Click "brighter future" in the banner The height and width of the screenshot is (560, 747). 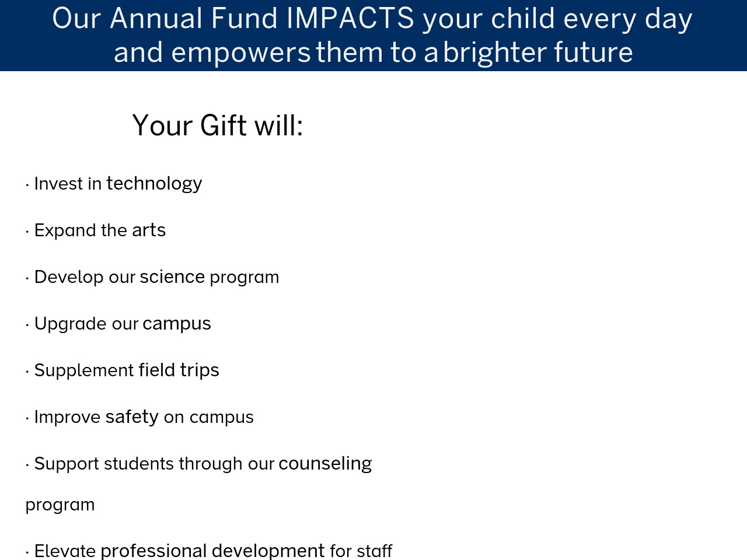click(x=538, y=52)
